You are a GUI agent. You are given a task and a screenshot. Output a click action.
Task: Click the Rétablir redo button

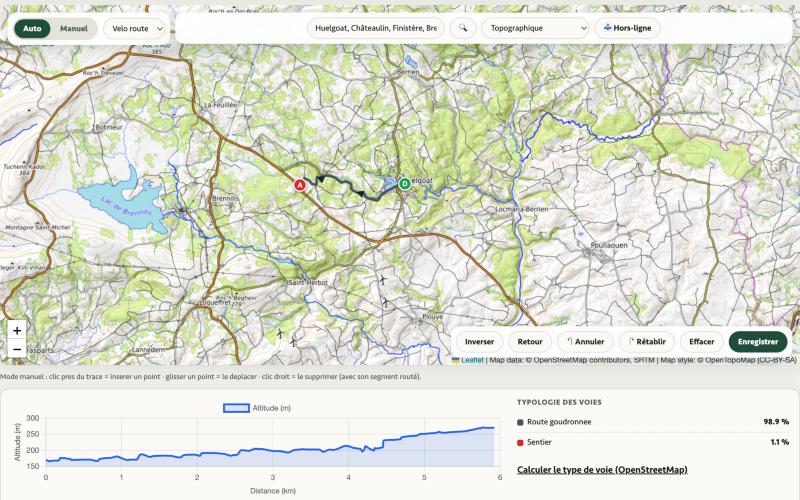(x=646, y=342)
